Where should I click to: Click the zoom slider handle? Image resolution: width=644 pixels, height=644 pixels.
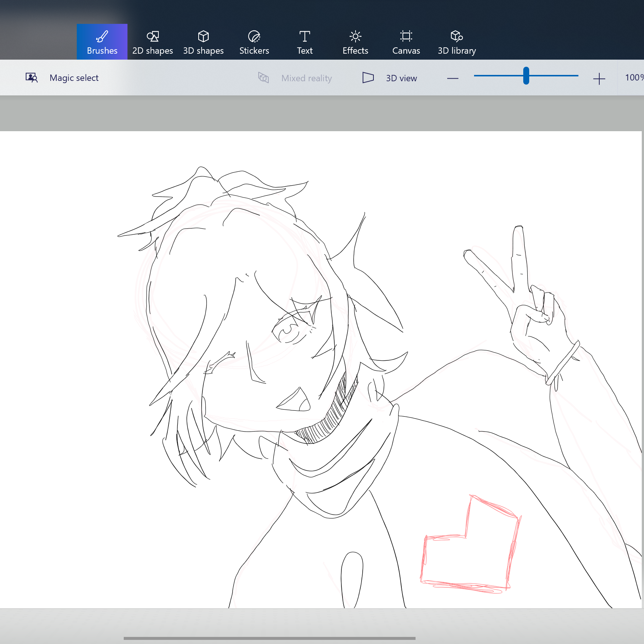point(526,76)
